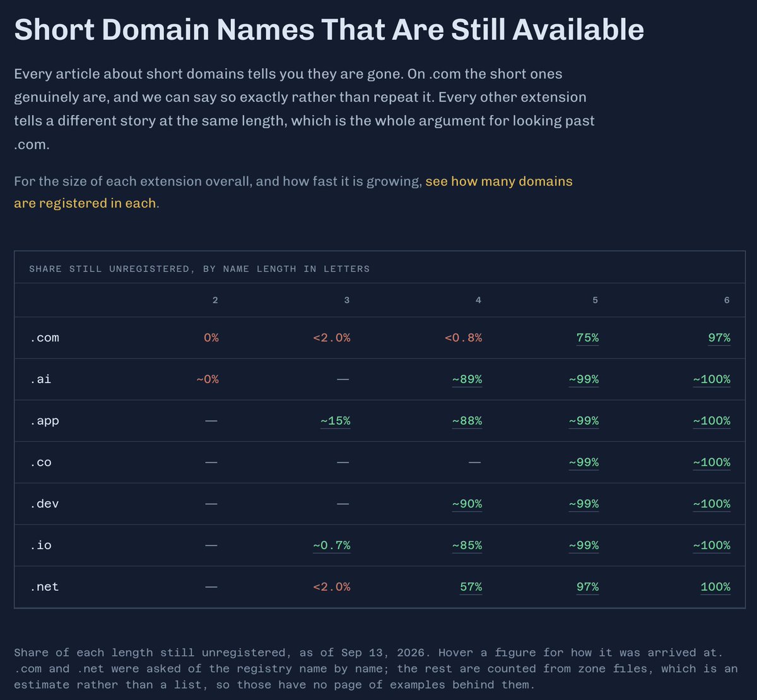Click the .net 3-letter <2.0% value
Image resolution: width=757 pixels, height=700 pixels.
coord(332,587)
